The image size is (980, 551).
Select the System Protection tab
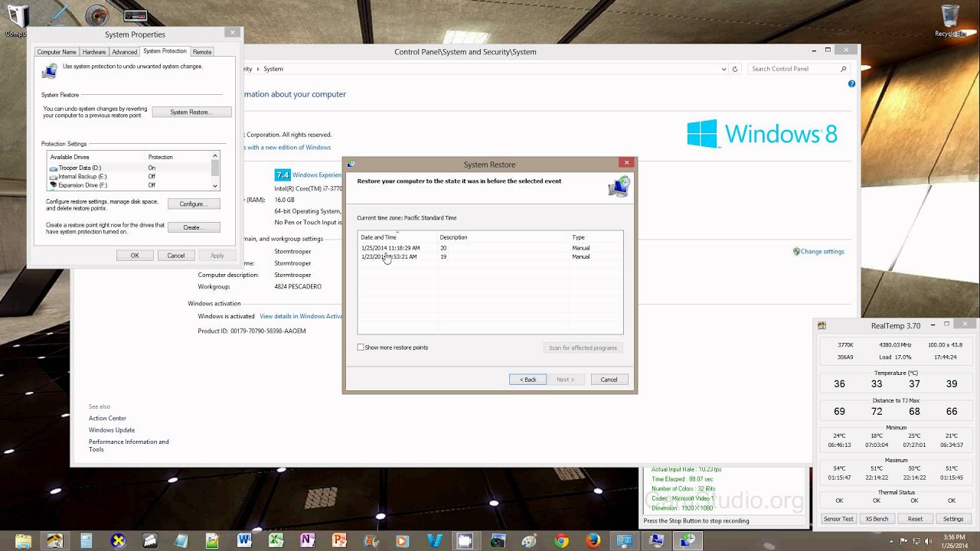165,51
